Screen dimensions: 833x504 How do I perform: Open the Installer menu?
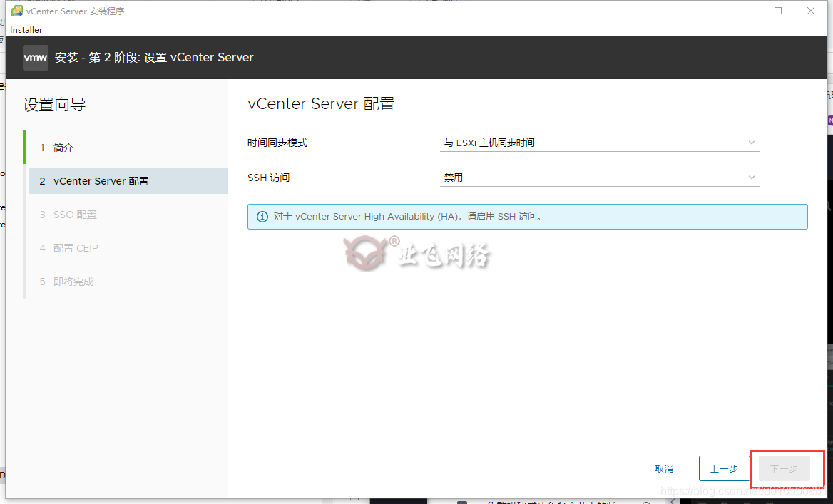click(26, 30)
